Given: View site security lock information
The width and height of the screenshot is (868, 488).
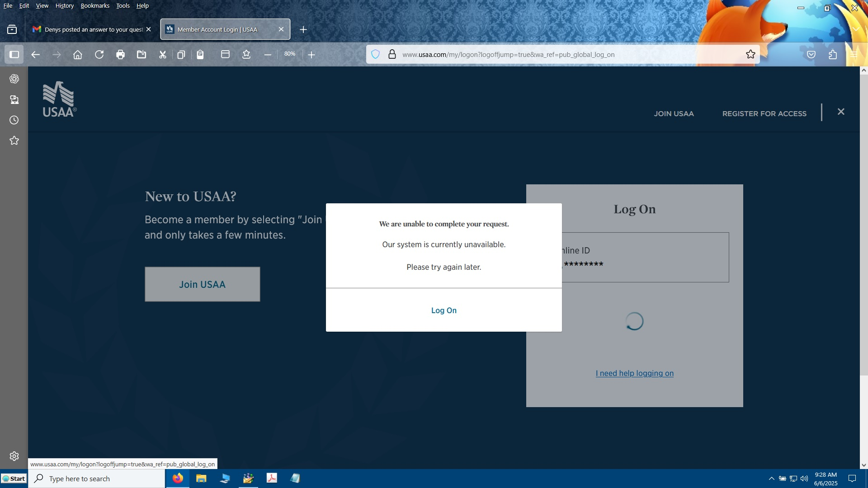Looking at the screenshot, I should [392, 55].
